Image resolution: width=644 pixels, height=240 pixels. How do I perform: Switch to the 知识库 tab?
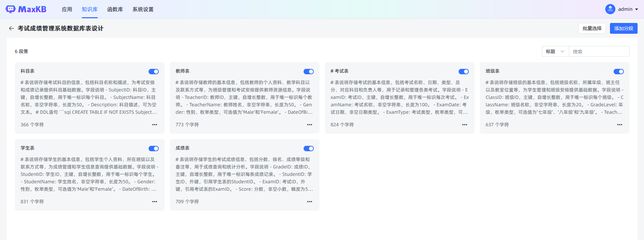90,9
